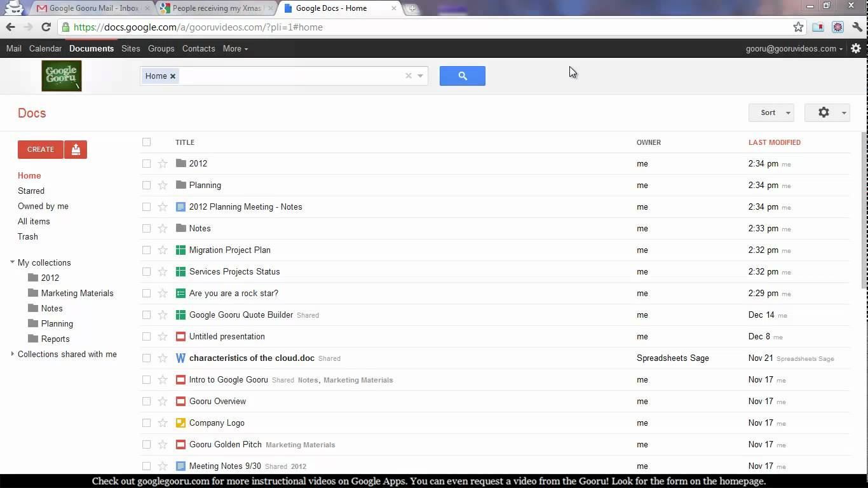Open account gear icon in top black bar
This screenshot has width=868, height=488.
pyautogui.click(x=856, y=48)
